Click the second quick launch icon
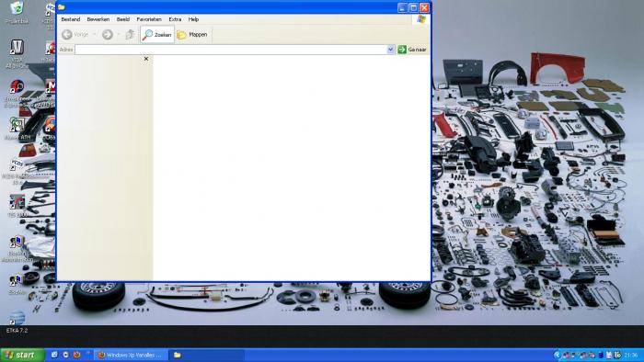 tap(65, 355)
